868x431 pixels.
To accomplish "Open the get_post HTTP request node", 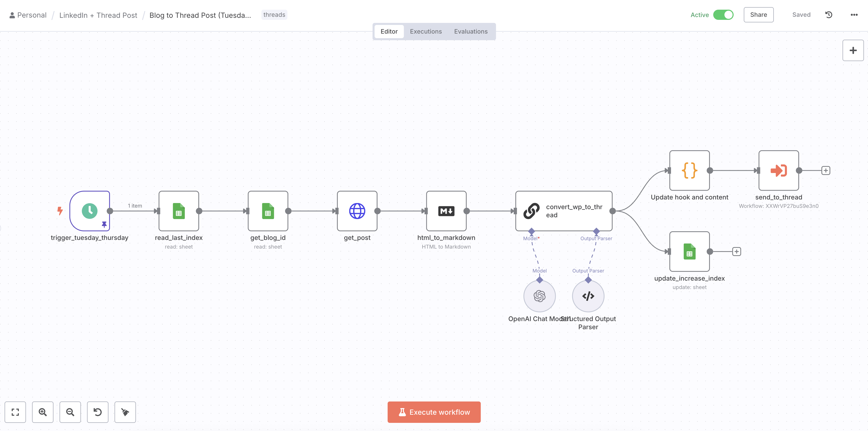I will [357, 211].
